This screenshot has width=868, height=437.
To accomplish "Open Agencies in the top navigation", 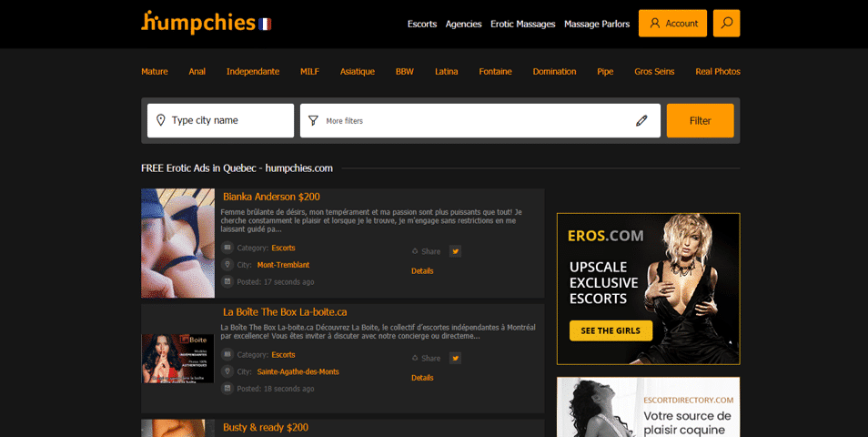I will click(464, 24).
